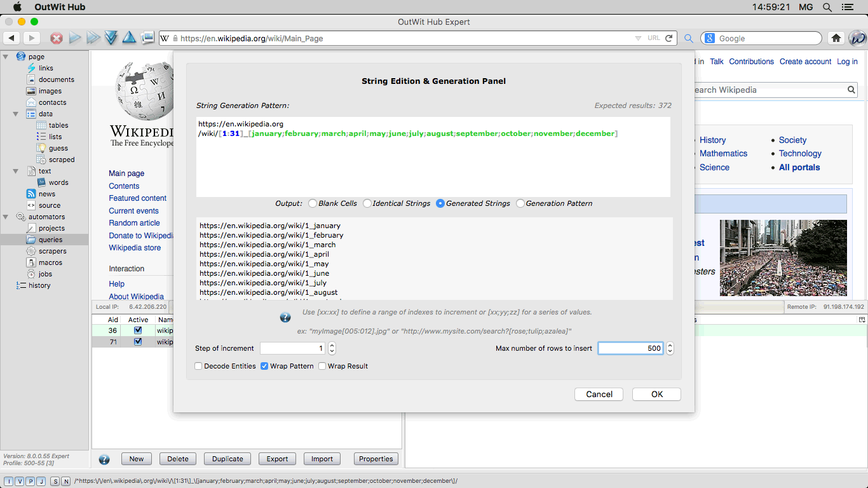Click the reload icon in the URL bar
Image resolution: width=868 pixels, height=488 pixels.
(669, 38)
